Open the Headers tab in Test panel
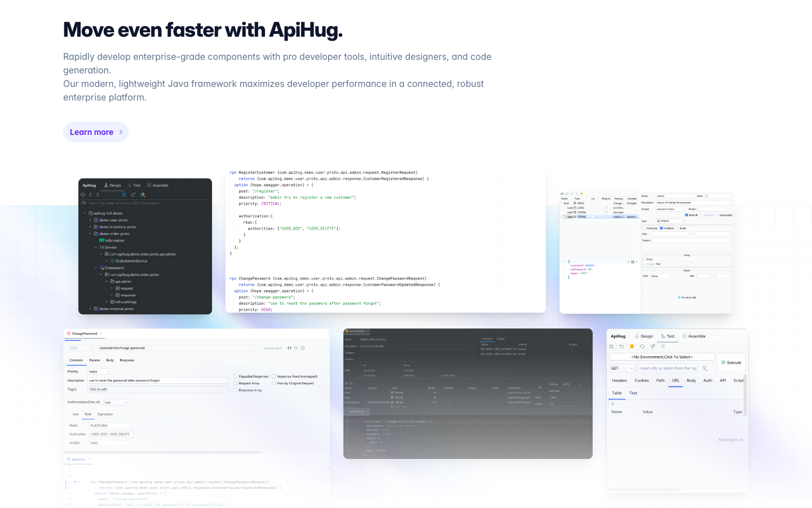This screenshot has width=812, height=508. (620, 380)
